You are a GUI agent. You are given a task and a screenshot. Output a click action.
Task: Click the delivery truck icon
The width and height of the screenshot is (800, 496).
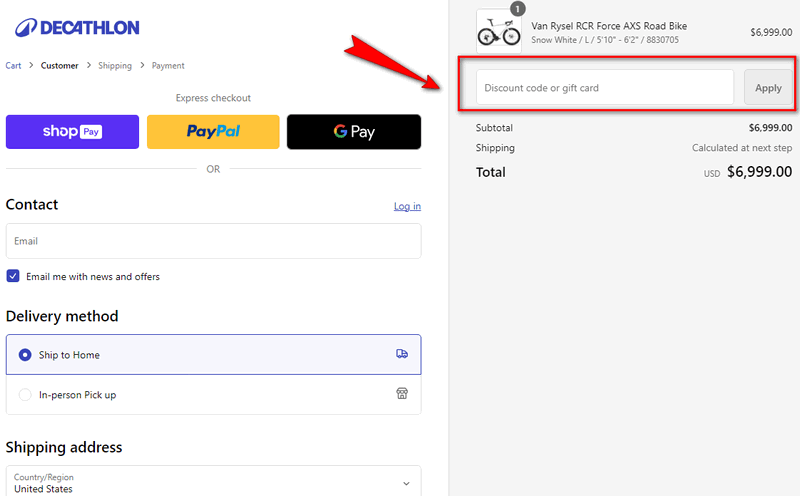pyautogui.click(x=402, y=354)
